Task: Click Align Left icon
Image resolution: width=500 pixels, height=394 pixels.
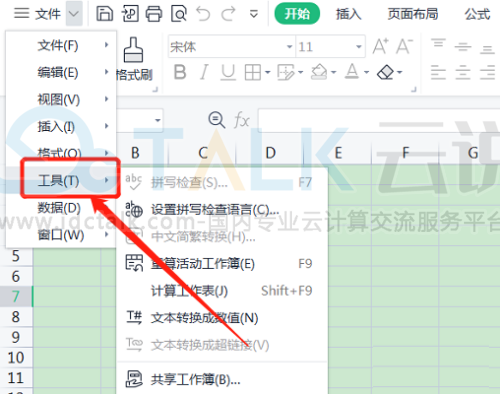Action: [x=438, y=72]
